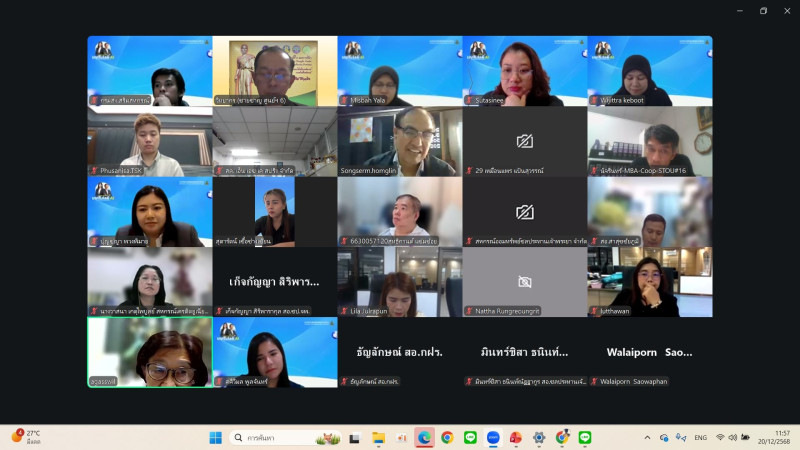Open the green LINE app on taskbar
The width and height of the screenshot is (800, 450).
tap(585, 437)
